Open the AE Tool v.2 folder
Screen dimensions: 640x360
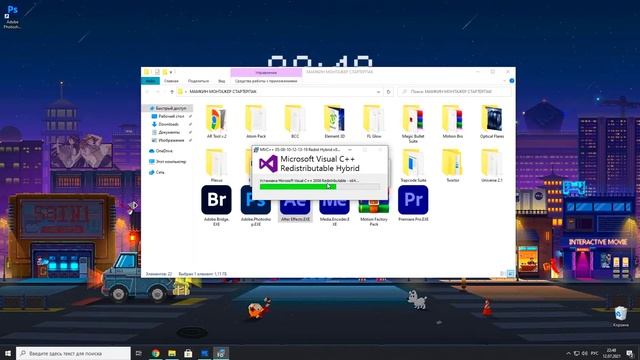click(216, 121)
